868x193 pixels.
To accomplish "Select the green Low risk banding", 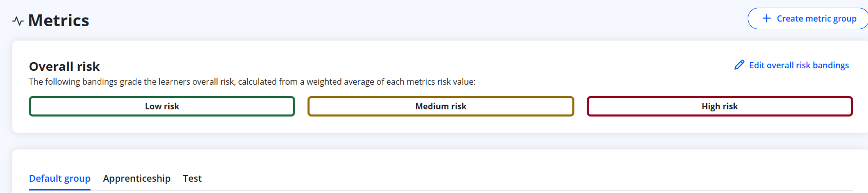I will [162, 106].
